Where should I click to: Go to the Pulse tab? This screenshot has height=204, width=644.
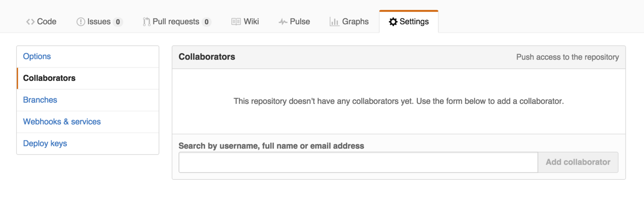(x=294, y=22)
